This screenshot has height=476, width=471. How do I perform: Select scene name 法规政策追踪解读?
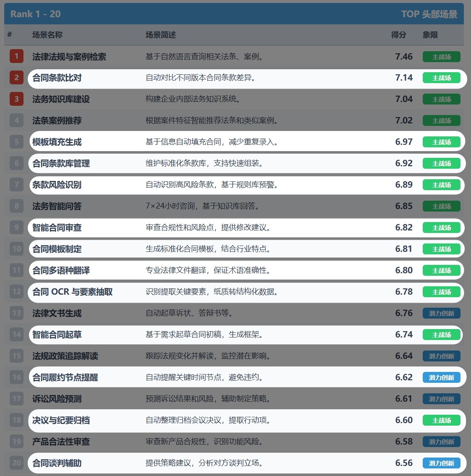click(x=65, y=356)
